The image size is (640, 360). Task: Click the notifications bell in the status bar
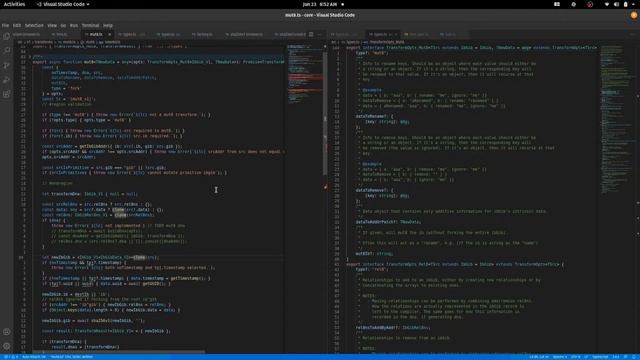pos(634,357)
